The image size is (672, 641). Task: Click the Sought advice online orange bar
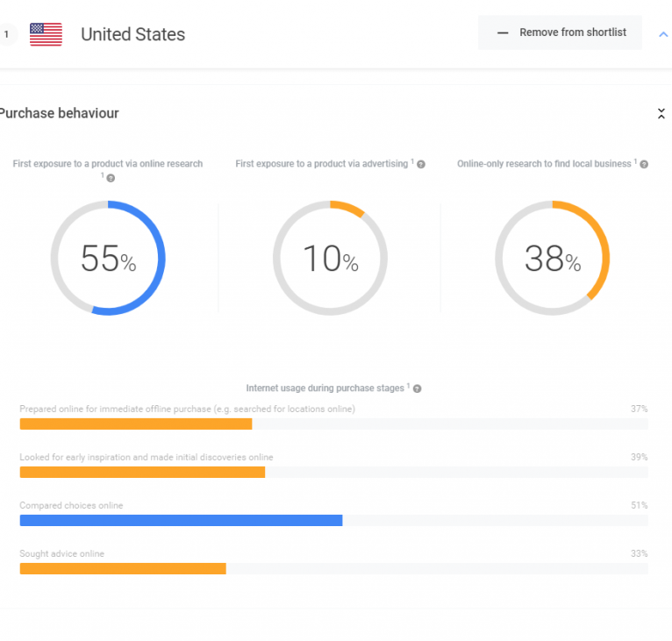123,568
